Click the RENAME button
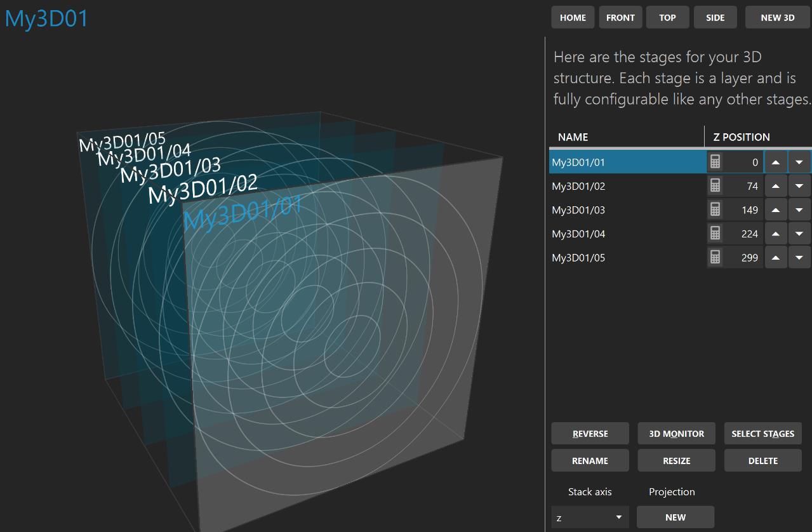Screen dimensions: 812x532 (590, 461)
